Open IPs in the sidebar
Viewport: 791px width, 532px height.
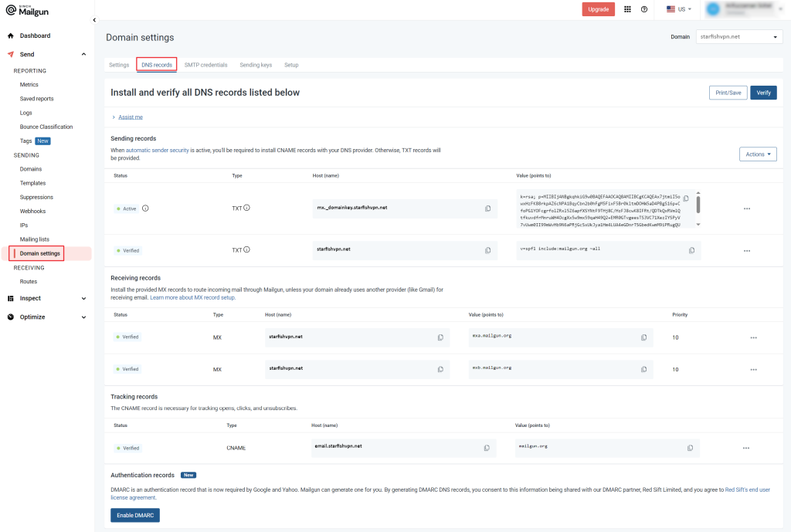point(24,225)
